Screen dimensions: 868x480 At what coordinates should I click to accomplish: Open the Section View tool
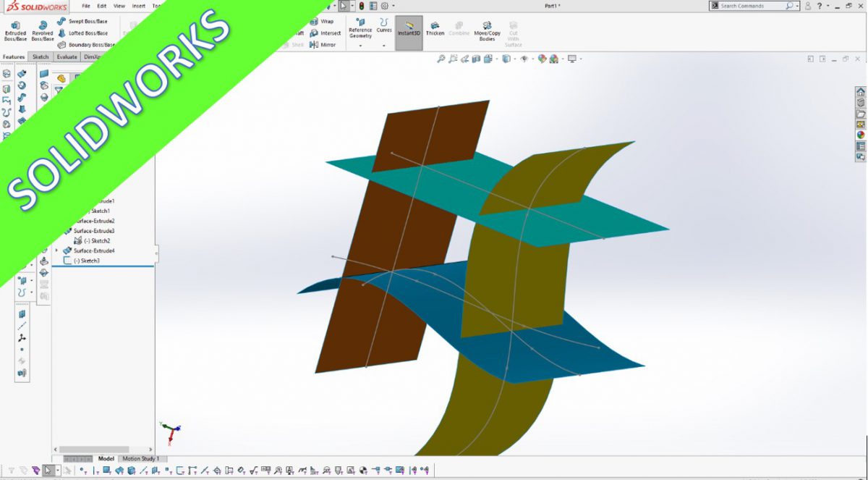[475, 60]
